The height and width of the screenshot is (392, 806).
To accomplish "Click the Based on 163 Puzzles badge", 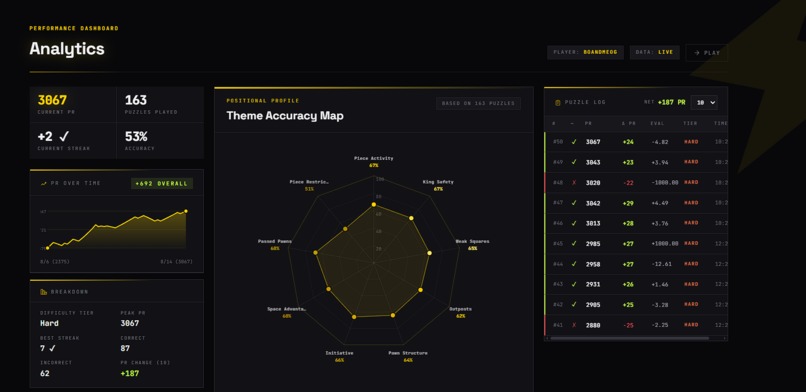I will click(x=478, y=103).
